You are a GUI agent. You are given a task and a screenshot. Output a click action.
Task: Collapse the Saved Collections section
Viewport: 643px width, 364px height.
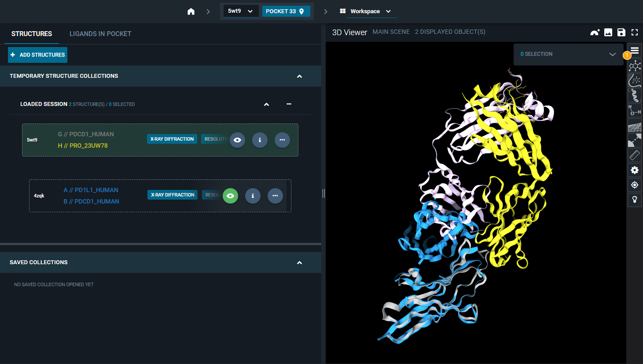(299, 262)
